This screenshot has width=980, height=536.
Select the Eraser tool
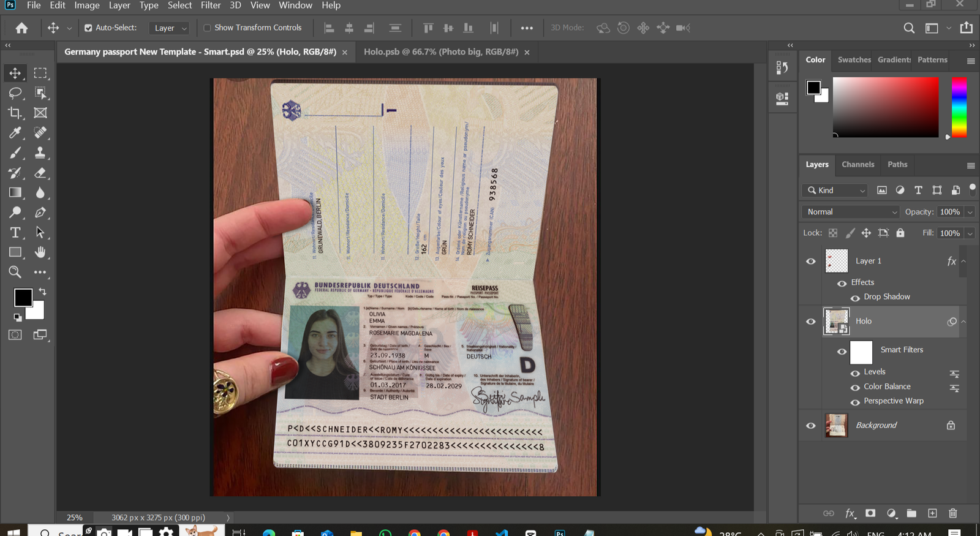point(40,173)
